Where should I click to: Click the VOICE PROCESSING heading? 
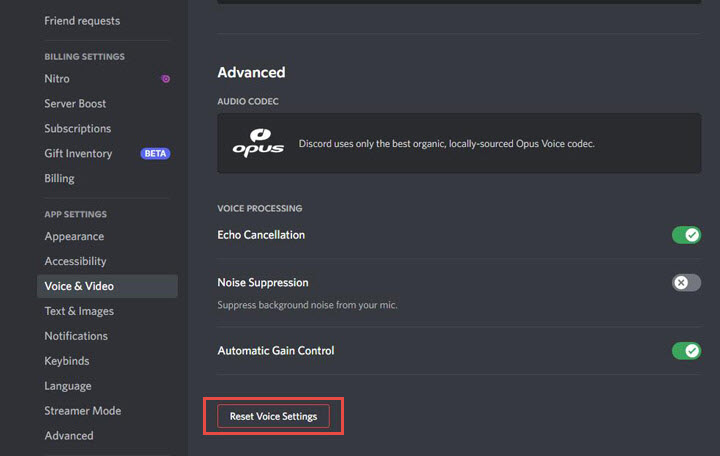tap(260, 208)
